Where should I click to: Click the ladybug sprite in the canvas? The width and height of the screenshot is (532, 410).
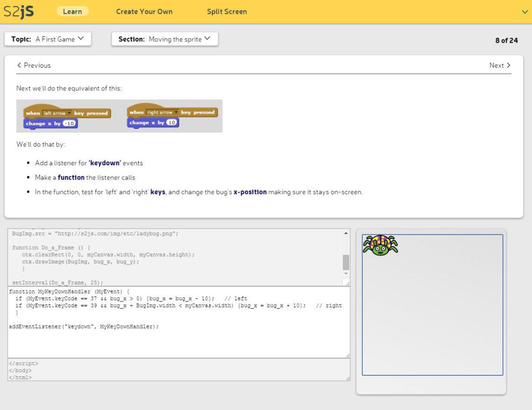click(380, 244)
